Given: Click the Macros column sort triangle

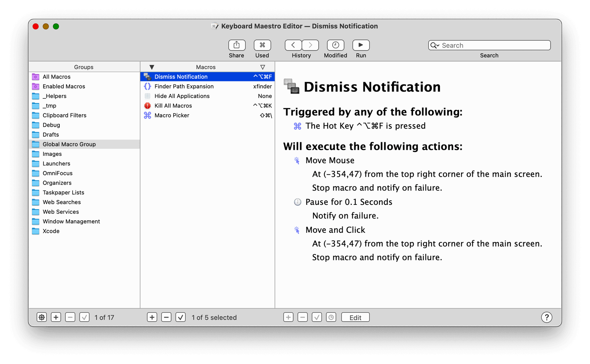Looking at the screenshot, I should 263,67.
